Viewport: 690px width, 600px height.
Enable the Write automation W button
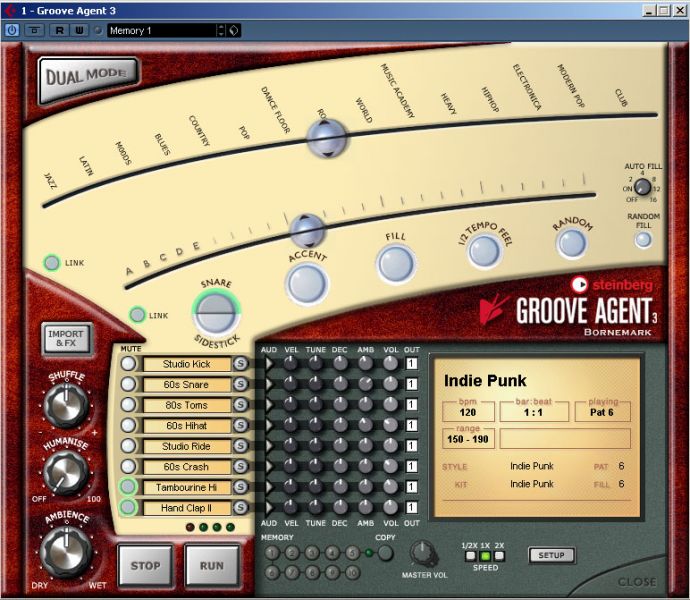click(x=79, y=30)
